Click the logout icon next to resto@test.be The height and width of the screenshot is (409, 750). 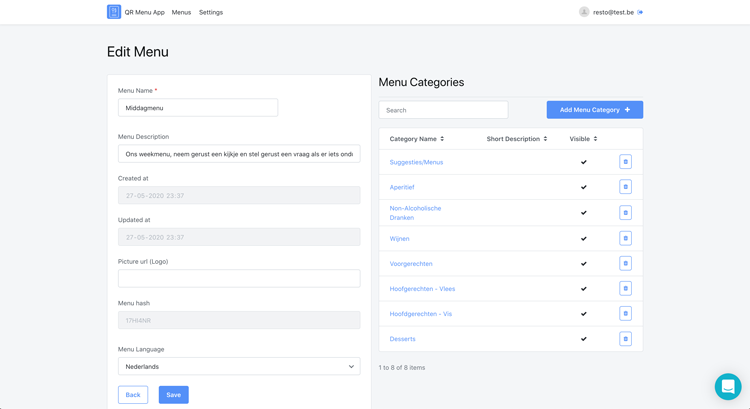[x=640, y=12]
